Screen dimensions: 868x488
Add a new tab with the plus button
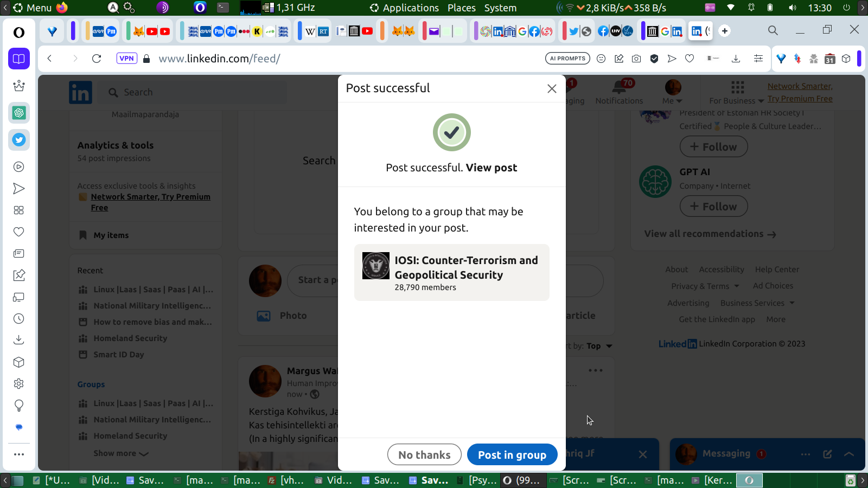(725, 31)
